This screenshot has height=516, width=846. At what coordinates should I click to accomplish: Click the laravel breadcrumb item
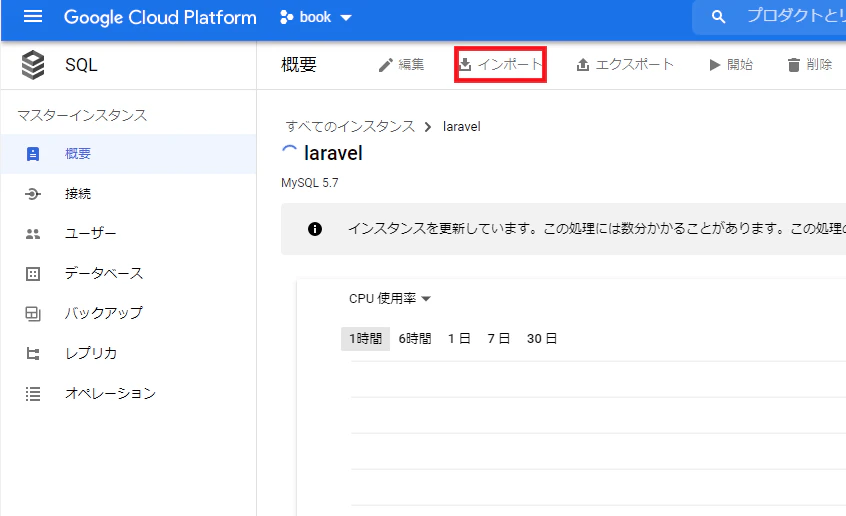(461, 127)
